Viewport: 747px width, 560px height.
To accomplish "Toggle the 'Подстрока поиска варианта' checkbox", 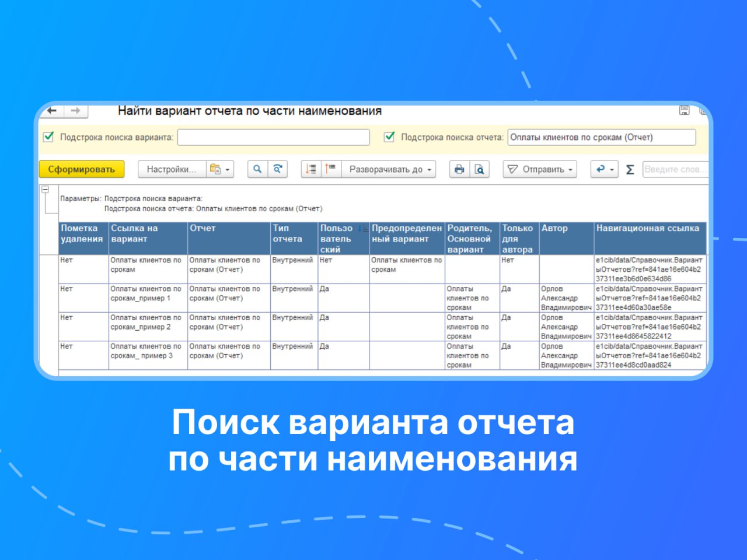I will pyautogui.click(x=49, y=137).
